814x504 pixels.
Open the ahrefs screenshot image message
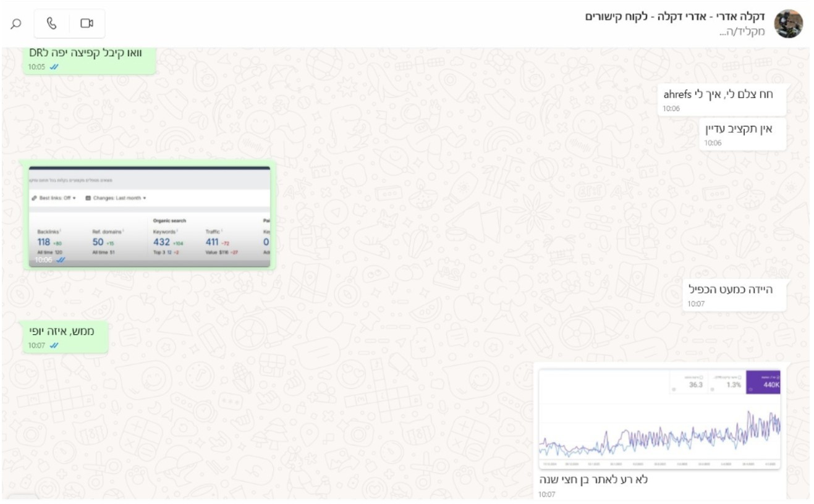click(150, 217)
